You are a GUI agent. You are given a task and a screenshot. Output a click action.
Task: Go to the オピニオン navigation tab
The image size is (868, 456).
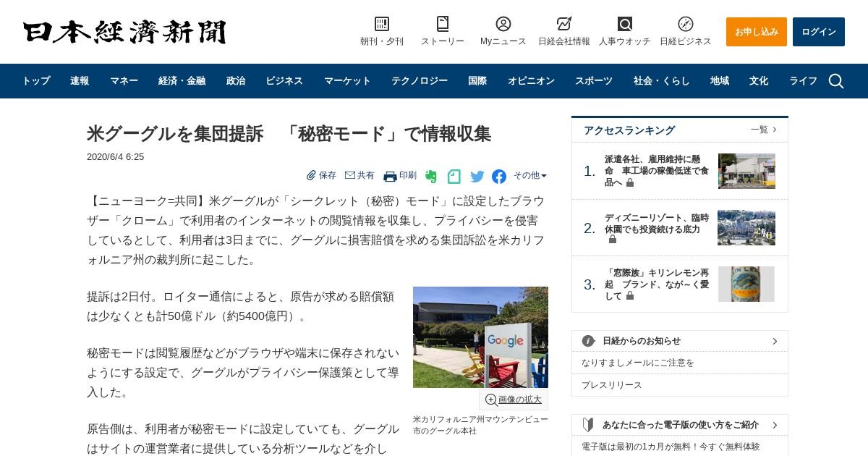[531, 81]
